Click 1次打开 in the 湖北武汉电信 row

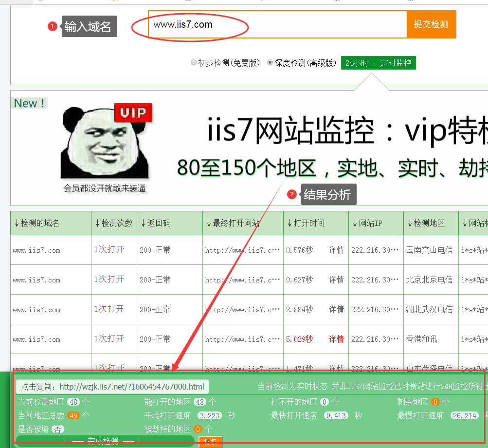(109, 309)
